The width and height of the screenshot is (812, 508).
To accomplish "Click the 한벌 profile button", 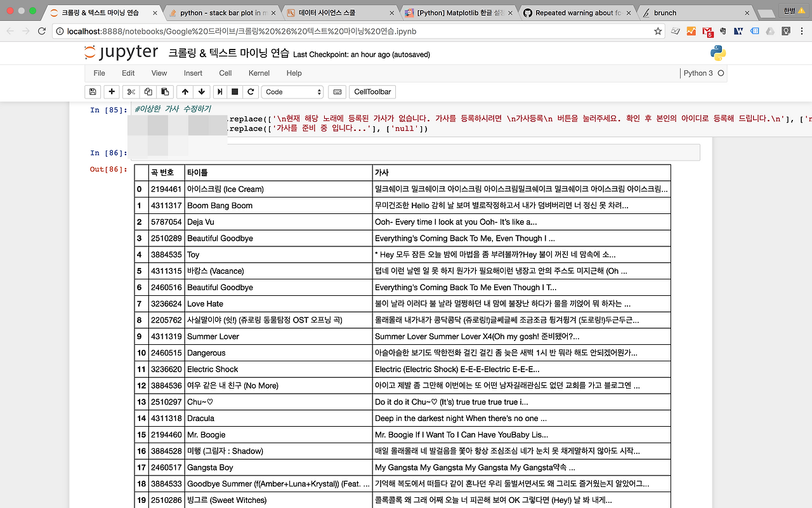I will point(794,11).
